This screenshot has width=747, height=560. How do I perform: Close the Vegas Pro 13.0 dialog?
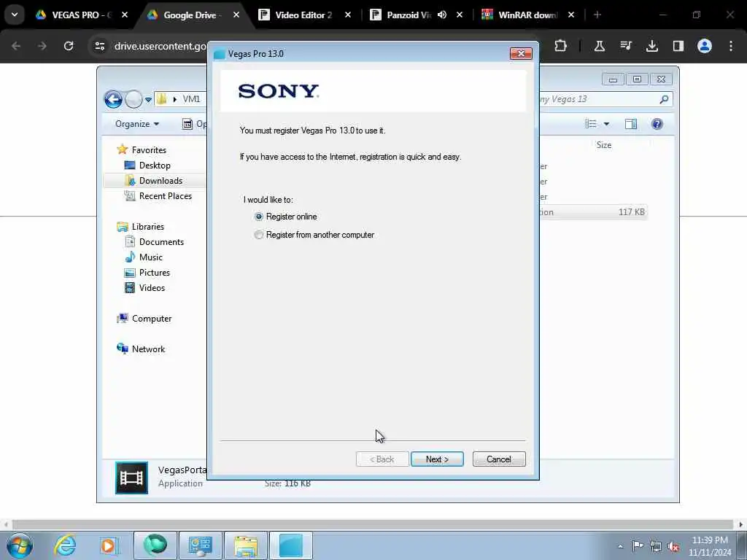click(x=521, y=53)
